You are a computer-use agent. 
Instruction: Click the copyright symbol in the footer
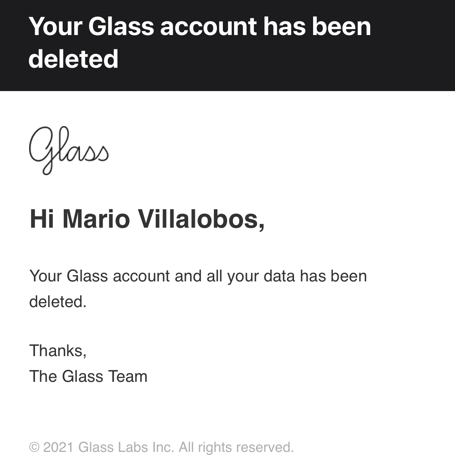coord(34,447)
